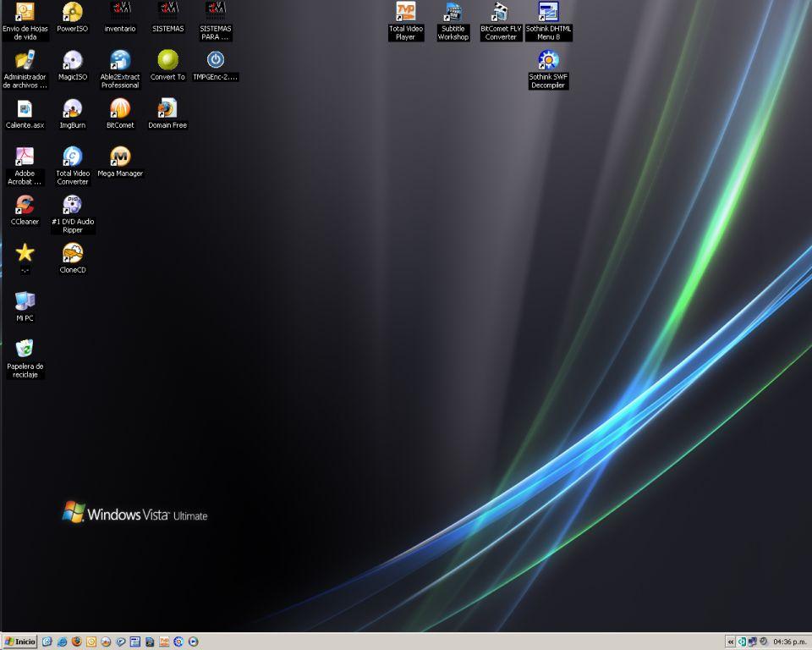The image size is (812, 650).
Task: Open the ImgBurn shortcut
Action: click(x=73, y=109)
